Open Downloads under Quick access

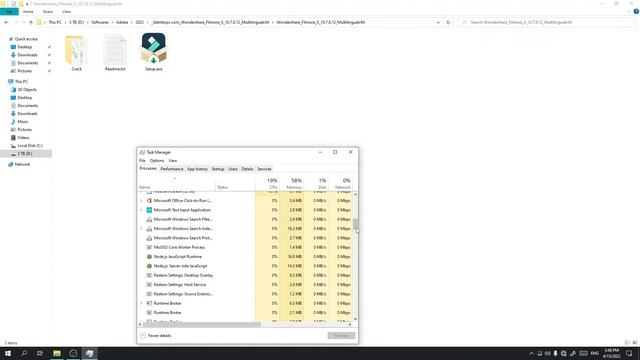(x=27, y=55)
